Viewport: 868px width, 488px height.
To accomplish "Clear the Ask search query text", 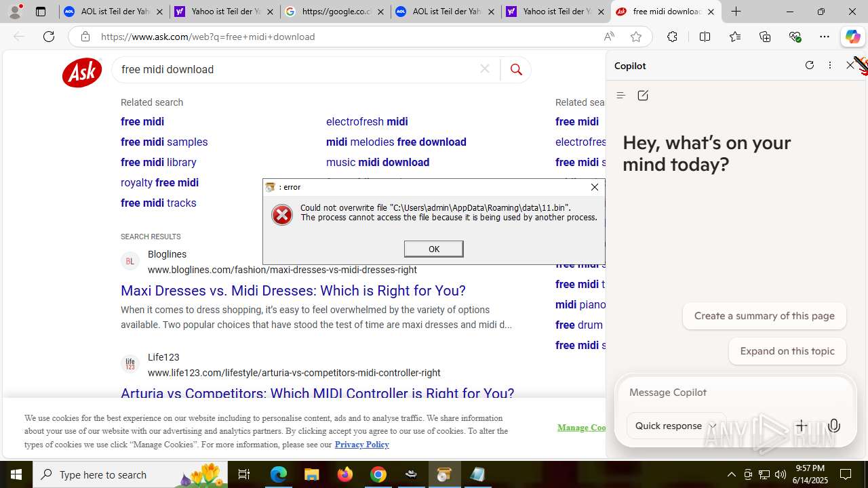I will tap(485, 69).
